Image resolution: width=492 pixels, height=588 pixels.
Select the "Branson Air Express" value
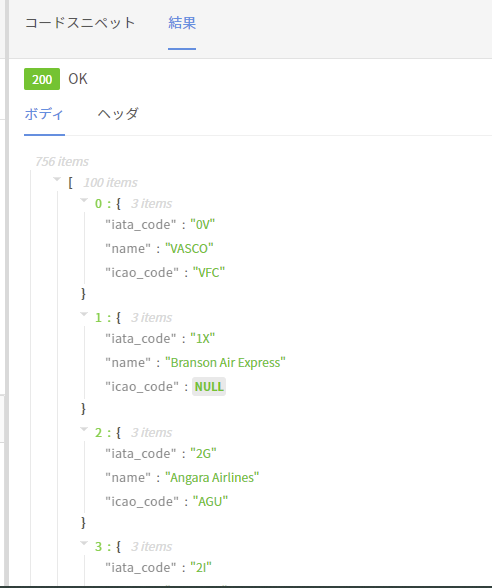tap(225, 363)
